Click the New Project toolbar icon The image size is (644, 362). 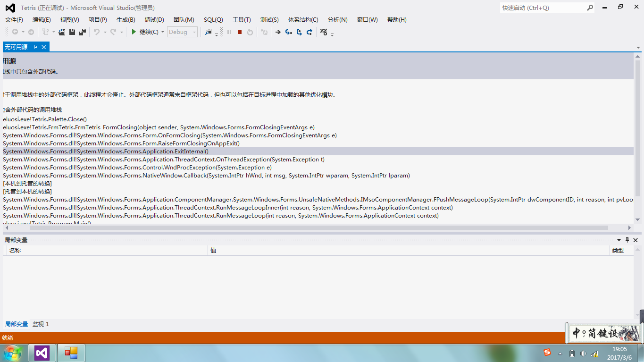point(46,32)
